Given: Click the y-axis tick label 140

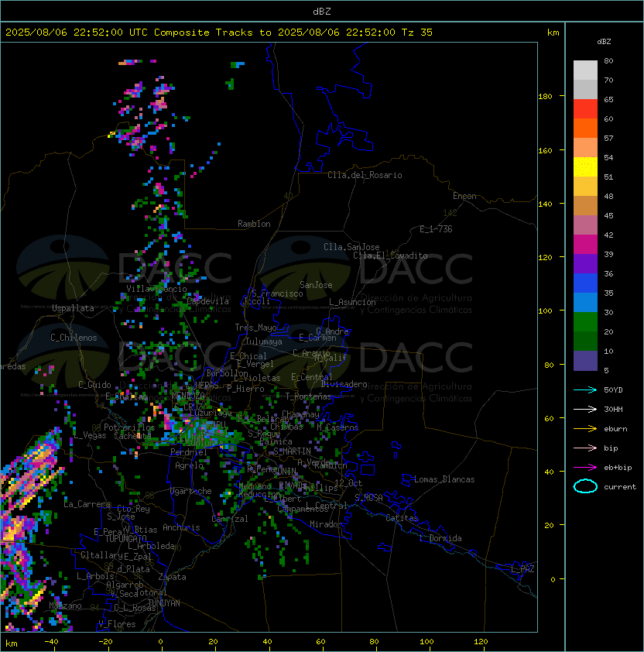Looking at the screenshot, I should (x=545, y=204).
